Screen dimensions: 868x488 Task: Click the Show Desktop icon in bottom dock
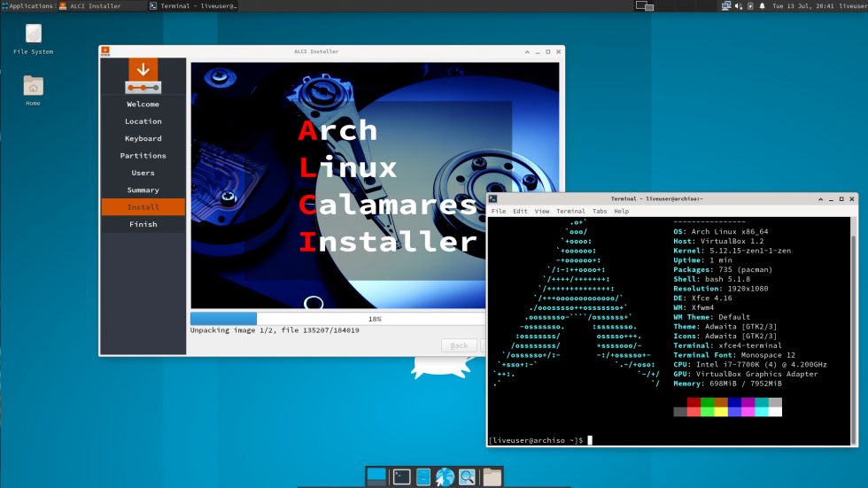(376, 476)
